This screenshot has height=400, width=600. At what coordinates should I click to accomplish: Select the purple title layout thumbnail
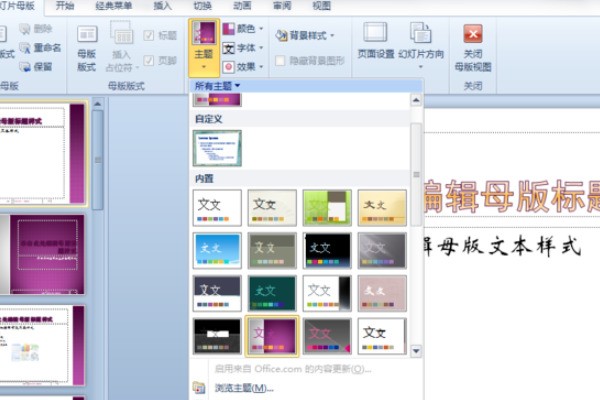pos(43,255)
